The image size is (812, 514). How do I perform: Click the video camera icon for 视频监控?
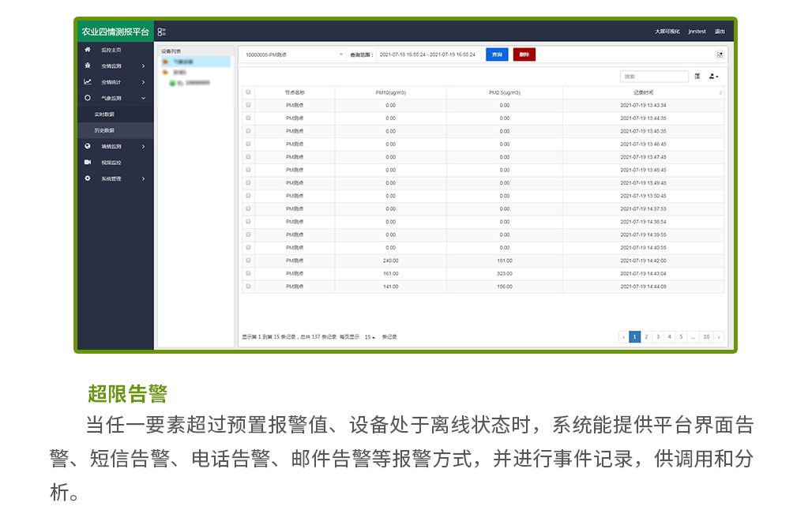[x=88, y=163]
